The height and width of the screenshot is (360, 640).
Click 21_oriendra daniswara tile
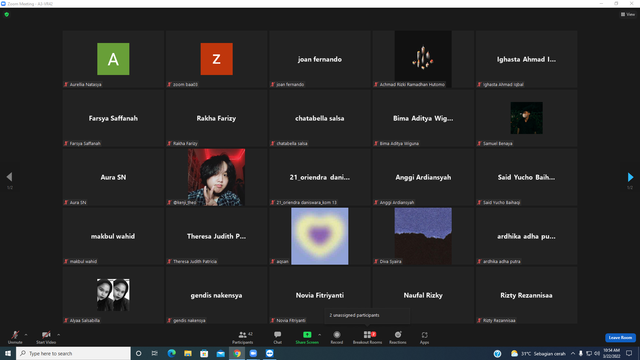click(320, 177)
